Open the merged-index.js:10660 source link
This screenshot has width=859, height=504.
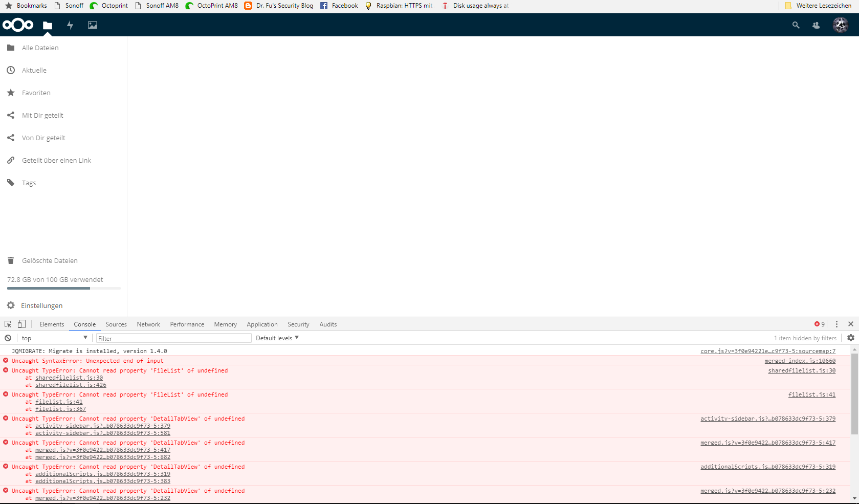pyautogui.click(x=800, y=361)
